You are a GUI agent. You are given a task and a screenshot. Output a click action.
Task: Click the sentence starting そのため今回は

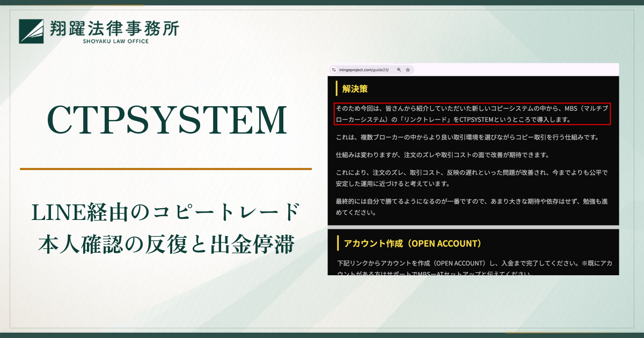point(472,114)
